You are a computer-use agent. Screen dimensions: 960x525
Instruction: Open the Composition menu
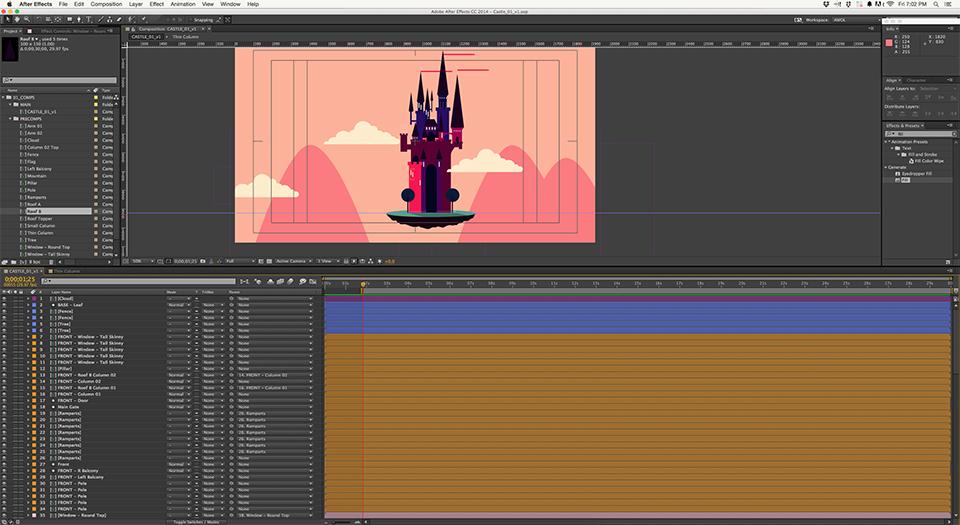[x=106, y=4]
